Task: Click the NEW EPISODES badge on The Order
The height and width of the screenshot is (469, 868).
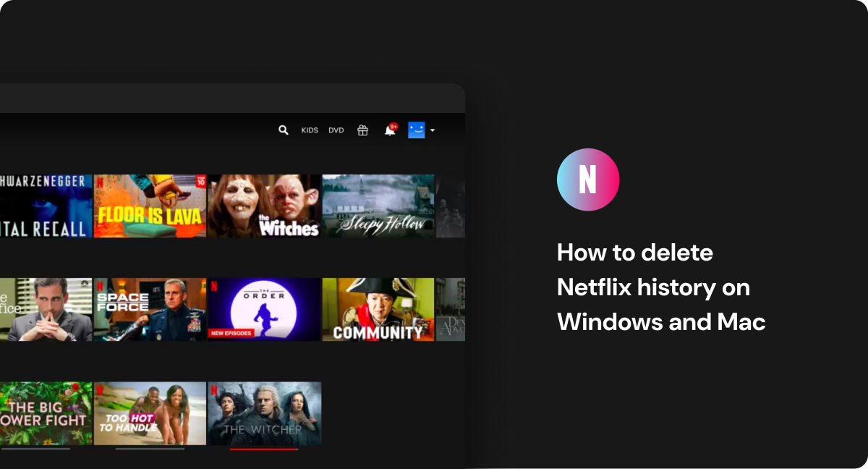Action: tap(231, 334)
